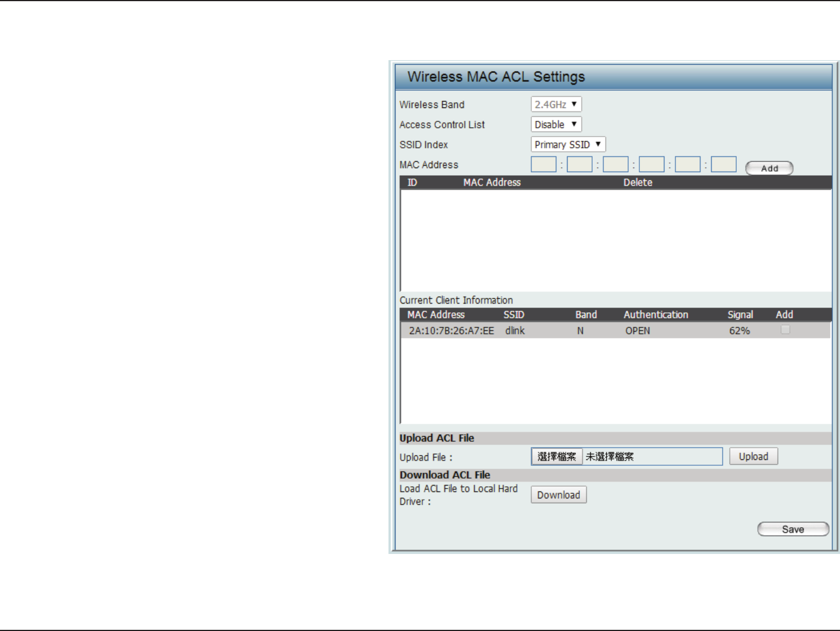
Task: Click the Delete column header in the ACL list
Action: pos(638,183)
